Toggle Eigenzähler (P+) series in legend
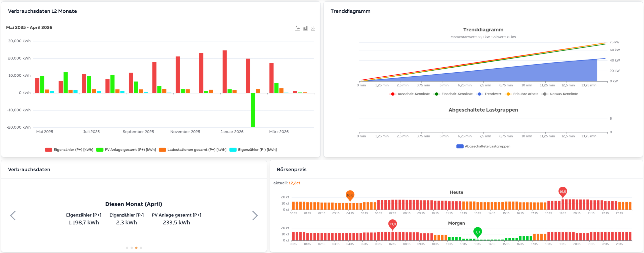Screen dimensions: 644x253 (x=69, y=150)
